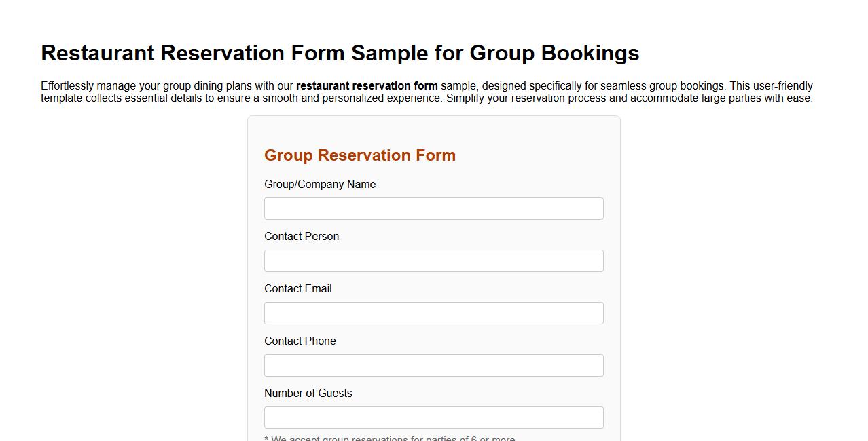Click the note about parties of 6 or more
The height and width of the screenshot is (441, 868).
click(x=390, y=438)
